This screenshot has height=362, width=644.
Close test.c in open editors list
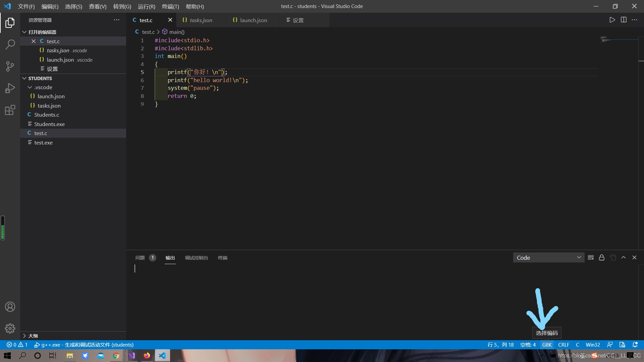pos(34,41)
